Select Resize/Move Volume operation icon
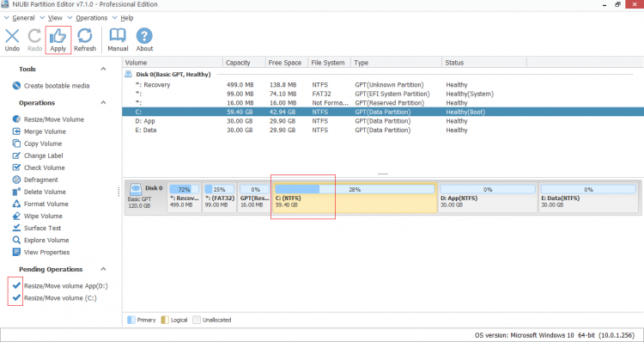 click(x=16, y=119)
